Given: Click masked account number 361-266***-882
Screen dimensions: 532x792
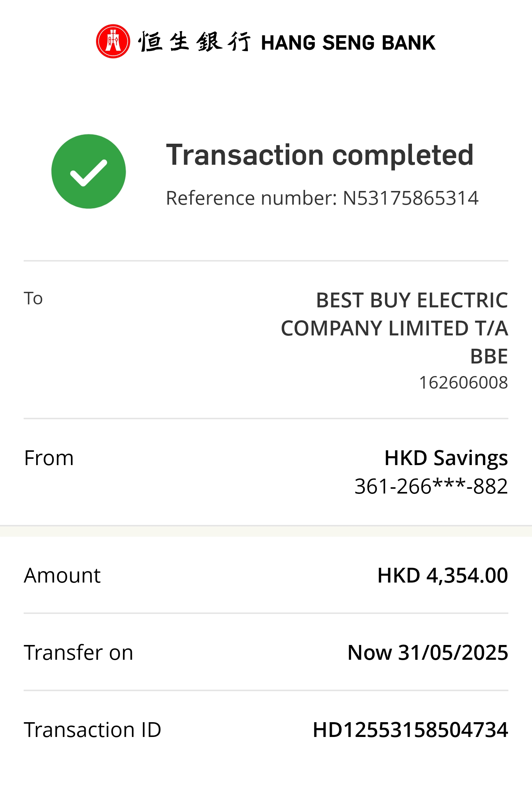Looking at the screenshot, I should pyautogui.click(x=431, y=486).
